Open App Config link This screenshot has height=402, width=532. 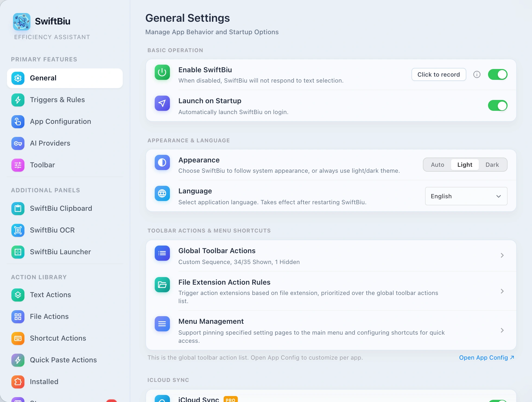[x=486, y=358]
